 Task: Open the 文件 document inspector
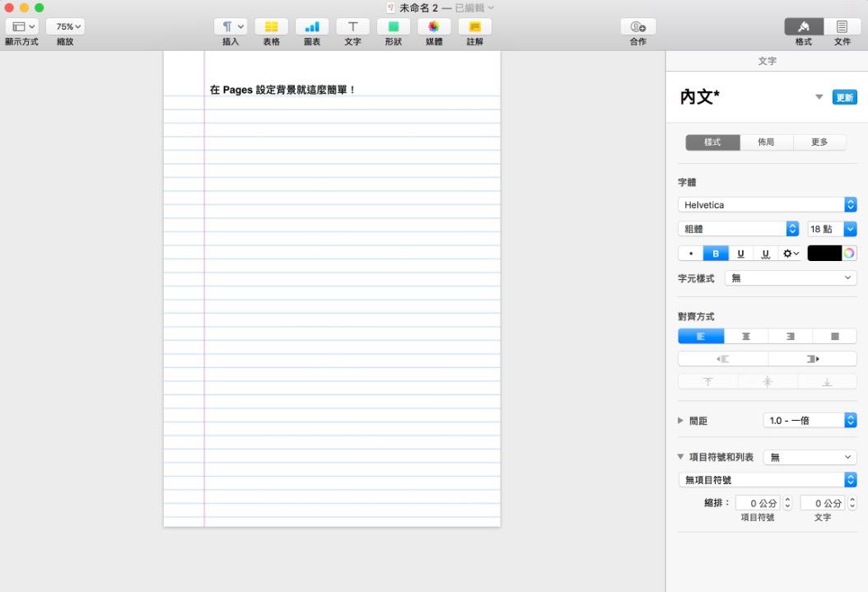(842, 26)
